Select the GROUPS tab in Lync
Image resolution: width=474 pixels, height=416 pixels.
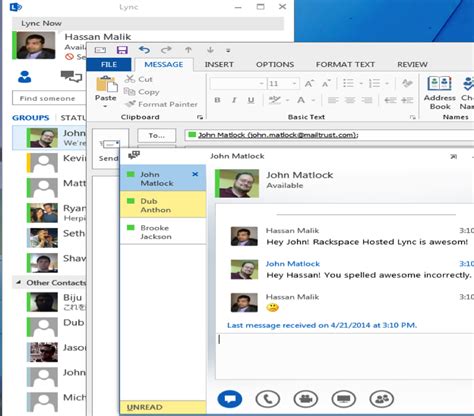tap(30, 118)
